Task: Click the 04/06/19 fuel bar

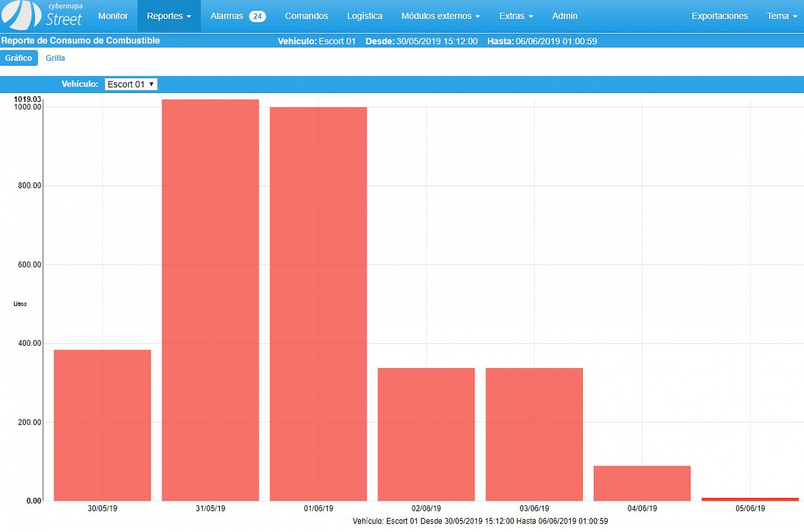Action: (642, 483)
